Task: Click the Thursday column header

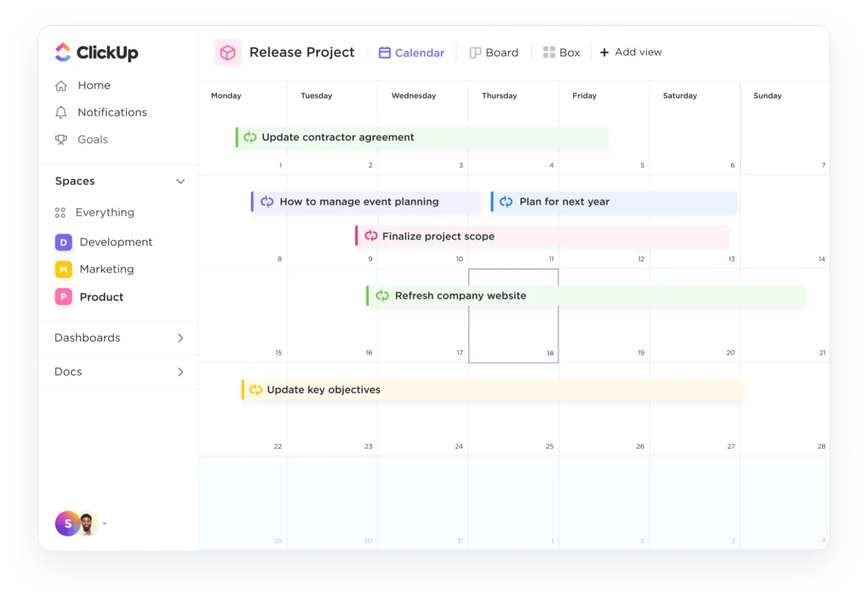Action: click(500, 95)
